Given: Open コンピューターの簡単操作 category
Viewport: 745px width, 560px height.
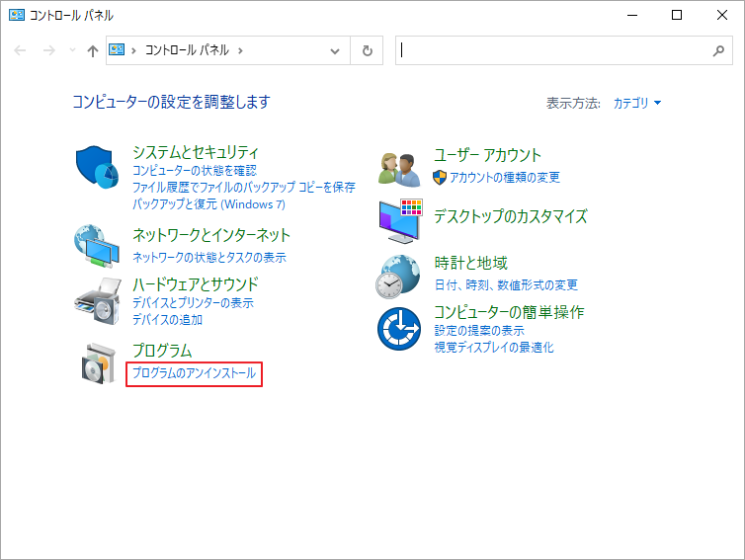Looking at the screenshot, I should point(509,312).
